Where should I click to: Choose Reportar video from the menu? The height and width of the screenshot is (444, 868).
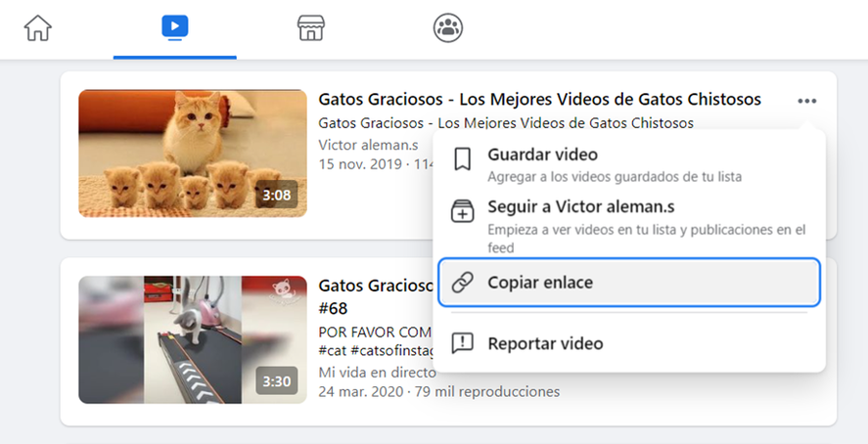click(x=629, y=343)
